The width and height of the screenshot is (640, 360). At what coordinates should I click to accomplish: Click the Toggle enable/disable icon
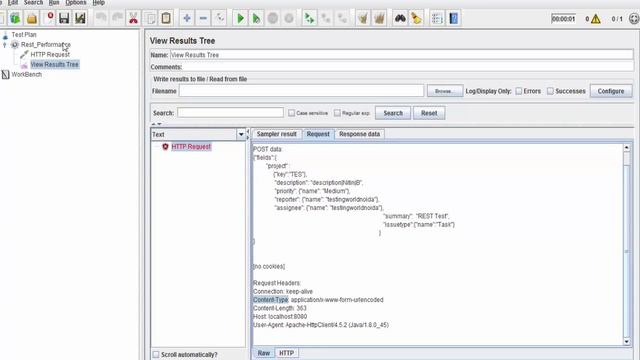pos(220,18)
